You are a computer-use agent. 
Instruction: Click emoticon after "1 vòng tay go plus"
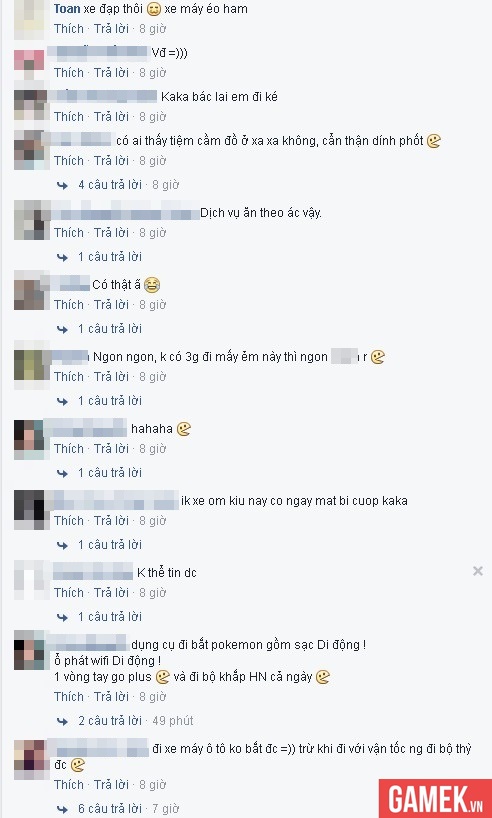click(x=163, y=677)
